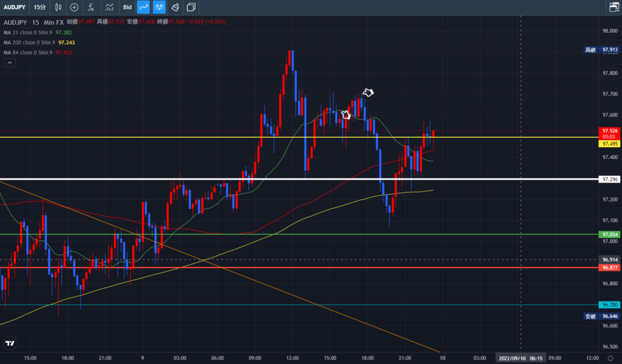This screenshot has height=364, width=622.
Task: Click the TradingView logo at bottom left
Action: click(10, 343)
